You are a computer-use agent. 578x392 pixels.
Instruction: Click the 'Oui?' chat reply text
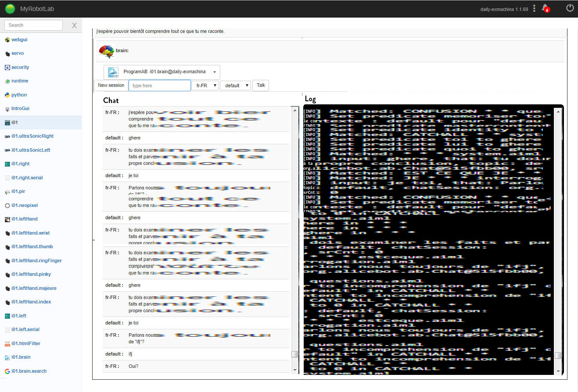[x=134, y=367]
